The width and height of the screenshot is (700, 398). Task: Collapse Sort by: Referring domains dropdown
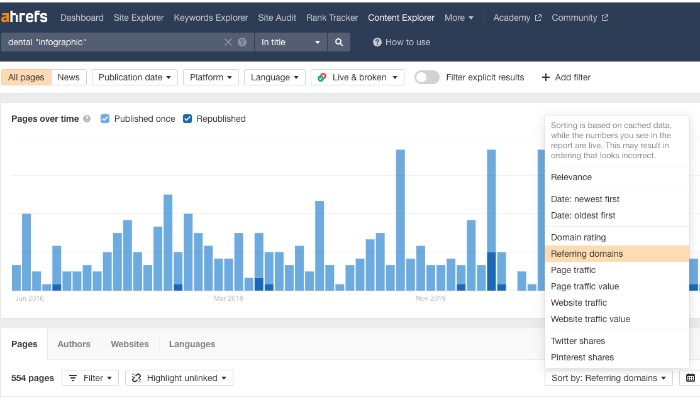608,378
